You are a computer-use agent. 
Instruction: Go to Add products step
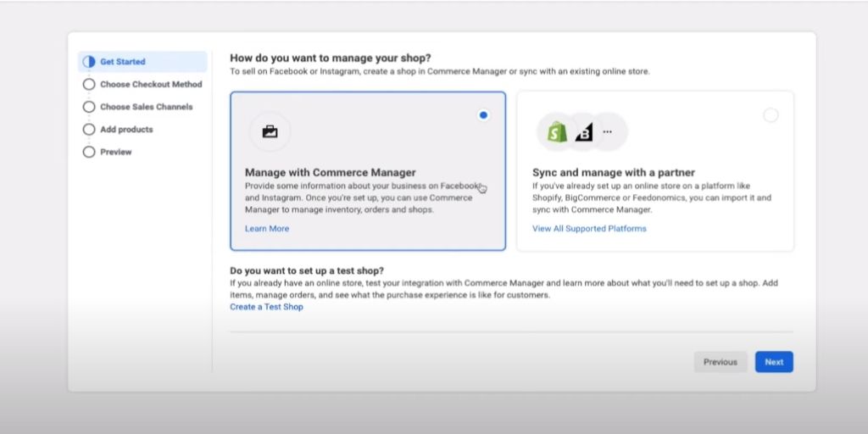(x=126, y=130)
